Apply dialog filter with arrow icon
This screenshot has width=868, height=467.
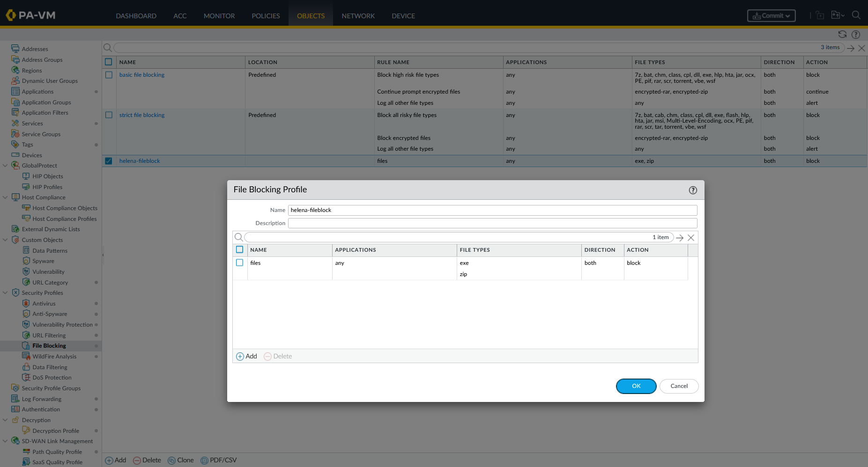click(680, 238)
